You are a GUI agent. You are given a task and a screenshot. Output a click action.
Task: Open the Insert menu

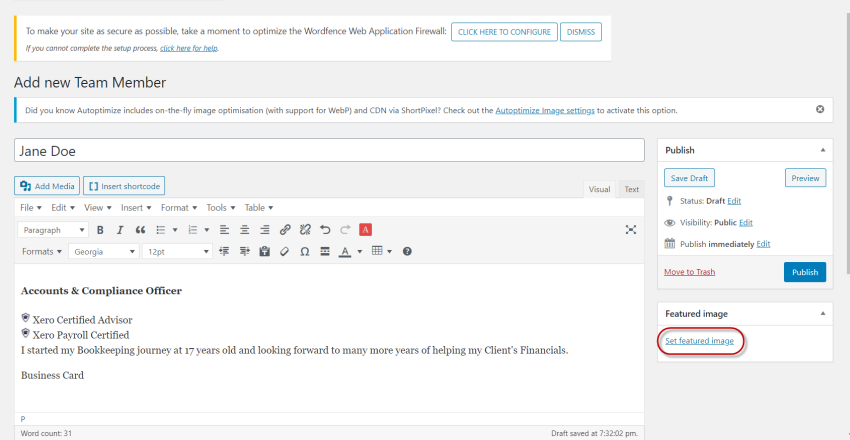pyautogui.click(x=135, y=208)
